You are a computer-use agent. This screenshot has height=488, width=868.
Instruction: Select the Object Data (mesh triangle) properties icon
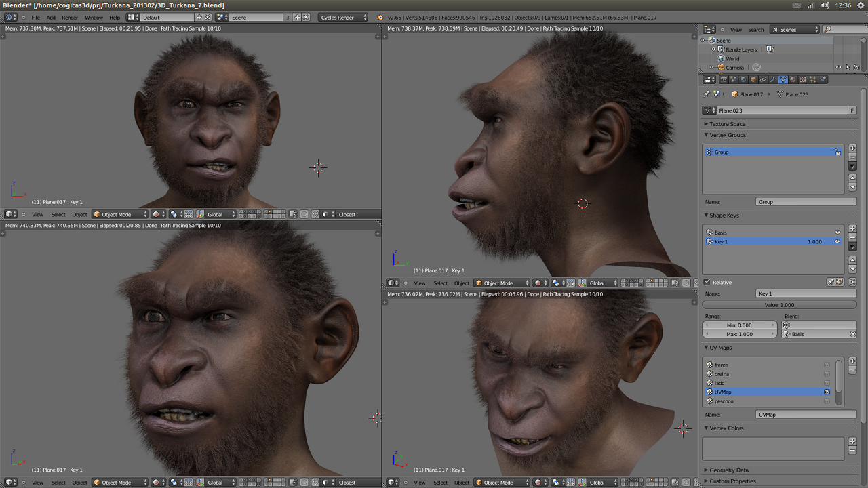[783, 79]
